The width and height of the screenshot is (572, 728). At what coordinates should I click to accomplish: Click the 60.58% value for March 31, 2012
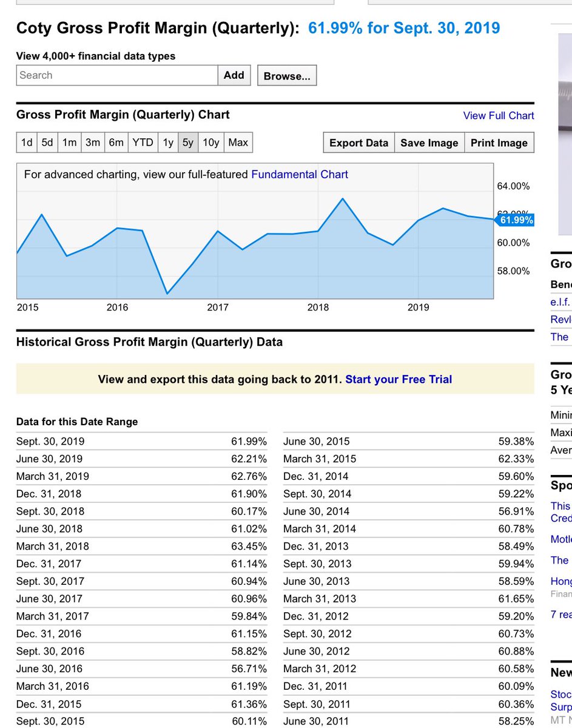(x=516, y=669)
